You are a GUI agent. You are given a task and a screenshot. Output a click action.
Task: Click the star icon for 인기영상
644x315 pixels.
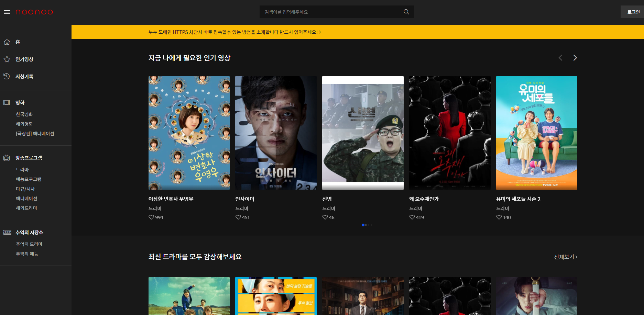tap(7, 59)
